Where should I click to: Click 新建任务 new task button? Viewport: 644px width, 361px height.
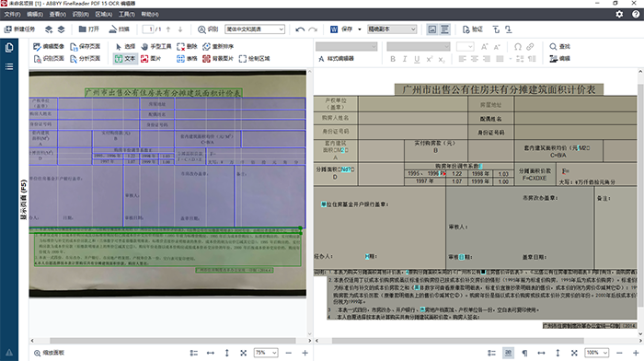click(x=19, y=29)
